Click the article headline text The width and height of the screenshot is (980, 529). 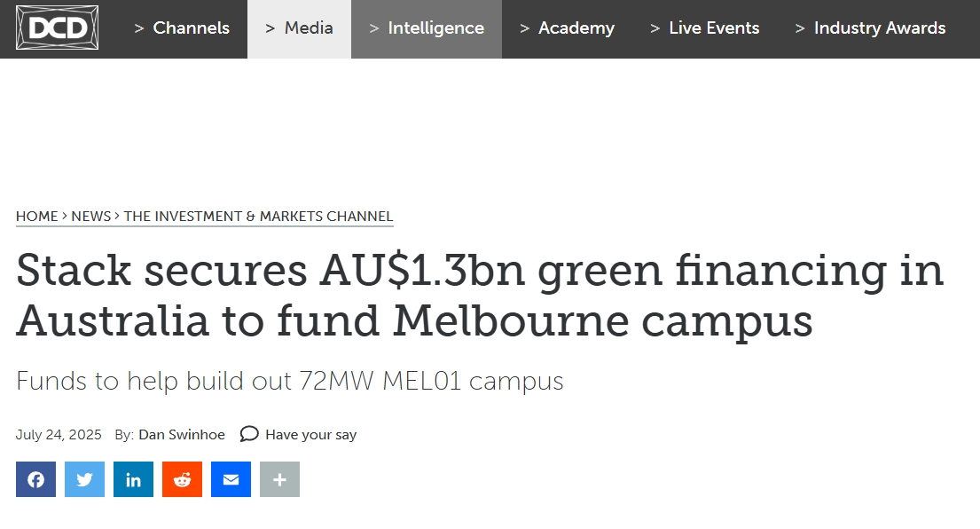[x=479, y=296]
